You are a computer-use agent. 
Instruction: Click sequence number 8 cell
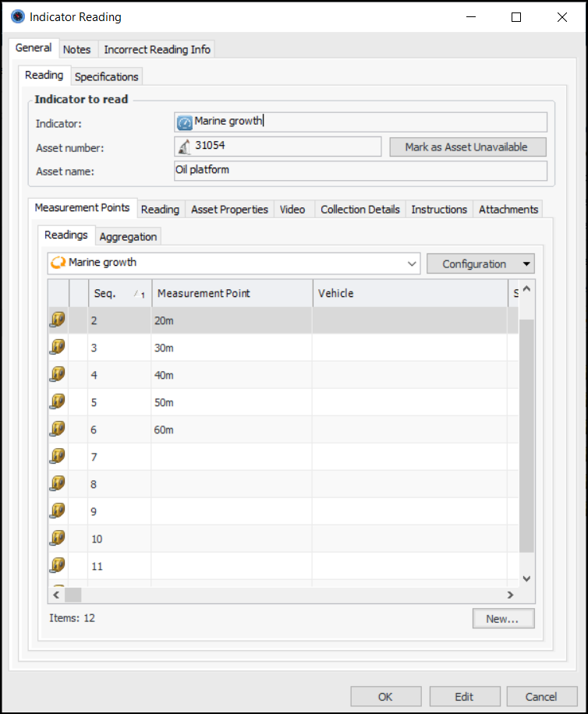pyautogui.click(x=120, y=485)
